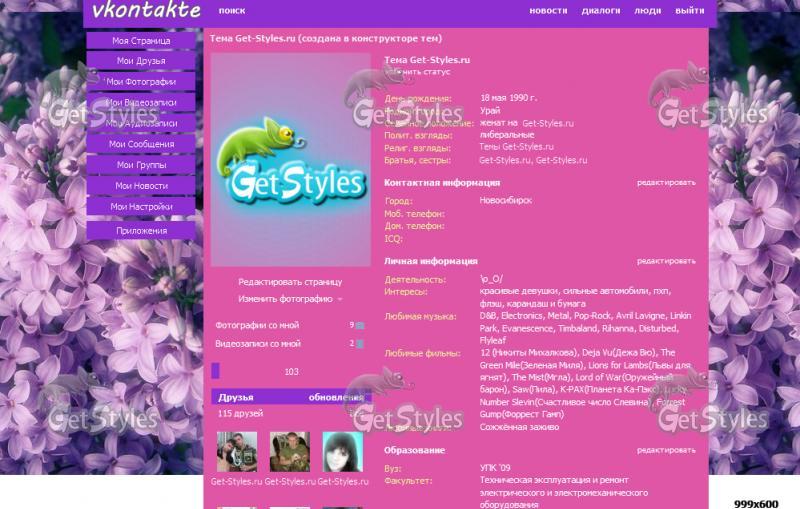Click Редактировать страницу under profile photo
800x509 pixels.
click(x=290, y=282)
